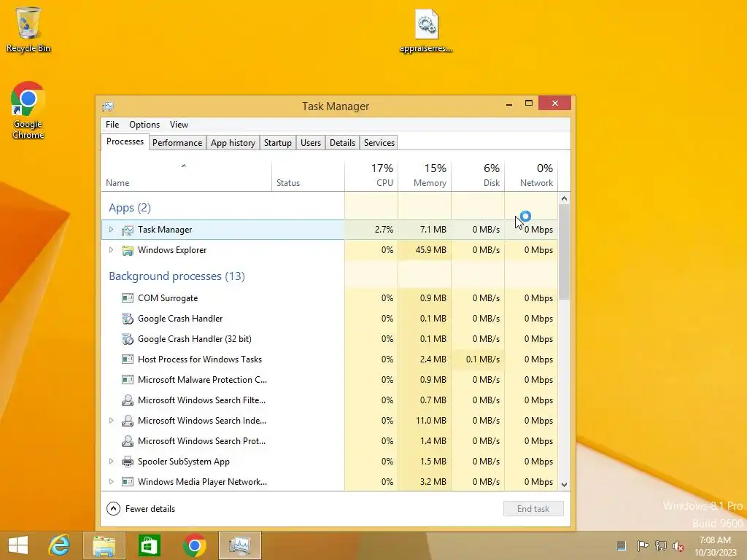Expand the Windows Media Player Network row

[111, 482]
